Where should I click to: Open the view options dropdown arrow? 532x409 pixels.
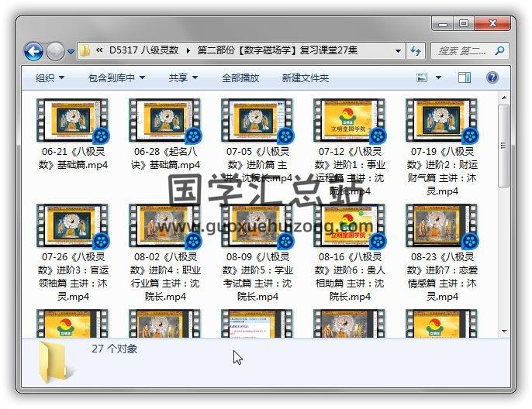coord(439,77)
